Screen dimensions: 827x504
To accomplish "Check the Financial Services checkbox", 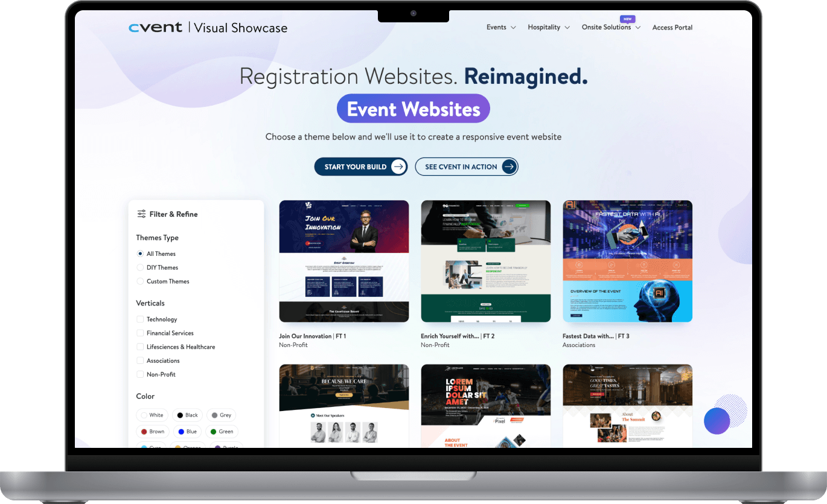I will pos(140,333).
